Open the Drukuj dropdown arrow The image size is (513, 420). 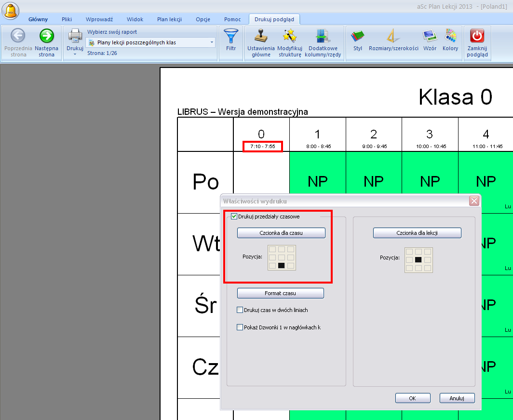pos(75,54)
